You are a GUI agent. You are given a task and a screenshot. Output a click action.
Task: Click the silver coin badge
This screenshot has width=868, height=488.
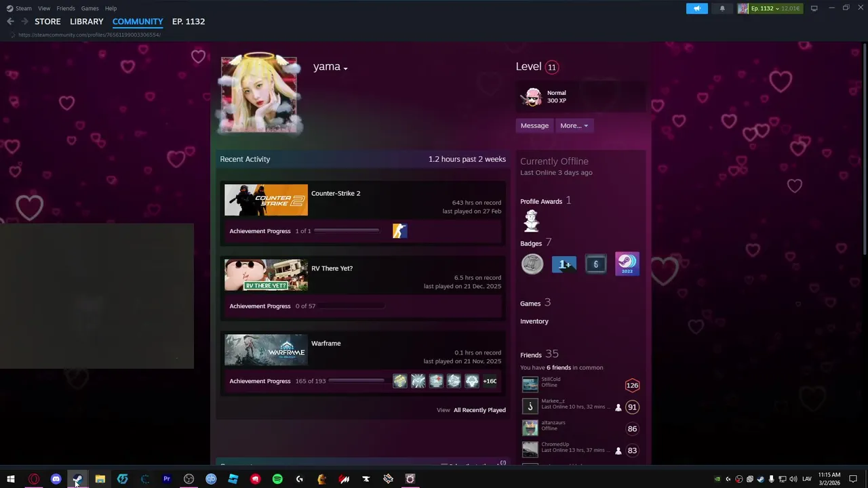click(532, 264)
